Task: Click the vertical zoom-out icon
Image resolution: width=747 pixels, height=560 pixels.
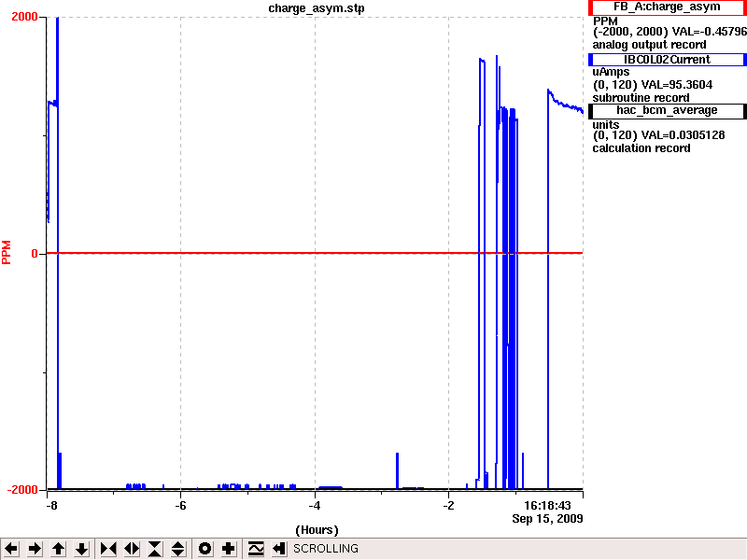Action: coord(178,549)
